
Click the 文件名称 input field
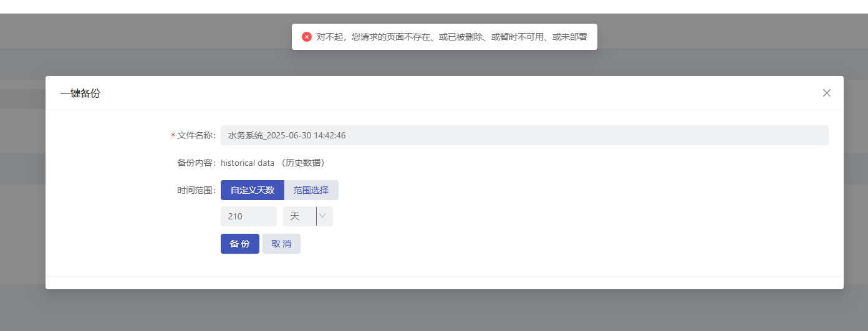pos(524,135)
